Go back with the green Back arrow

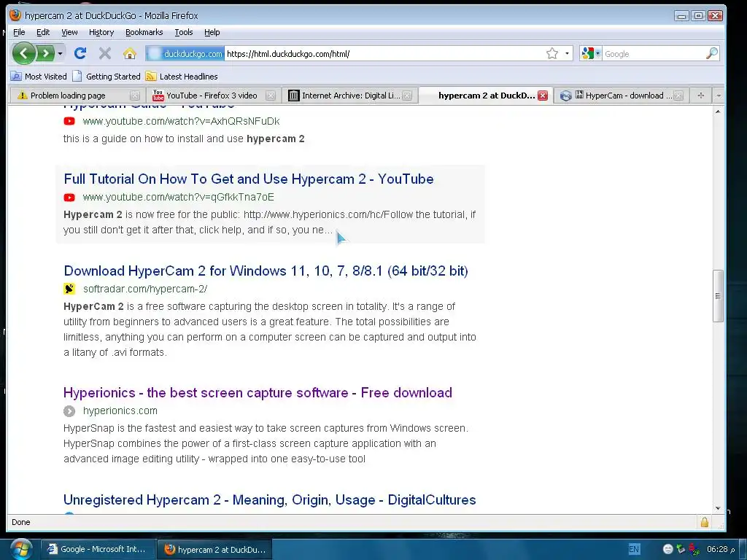pyautogui.click(x=23, y=53)
